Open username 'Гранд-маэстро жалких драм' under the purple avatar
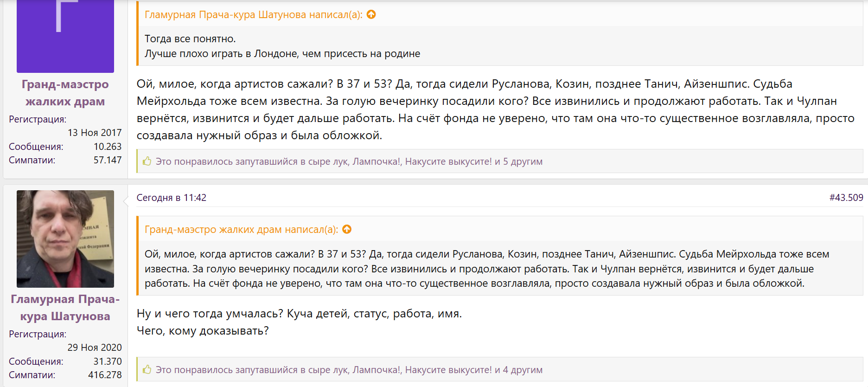 coord(65,93)
